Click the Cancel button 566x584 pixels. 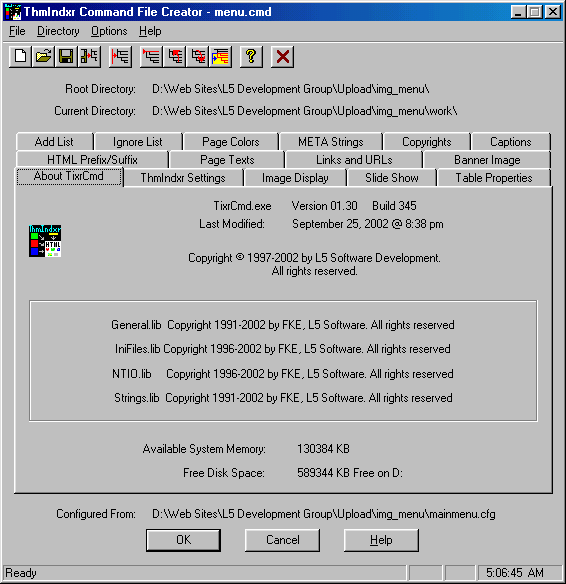[x=283, y=540]
